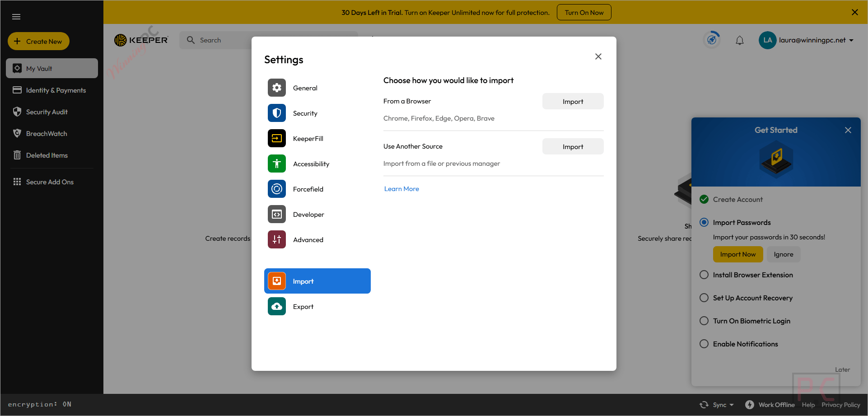Click the search magnifier icon
Screen dimensions: 868x416
click(191, 40)
